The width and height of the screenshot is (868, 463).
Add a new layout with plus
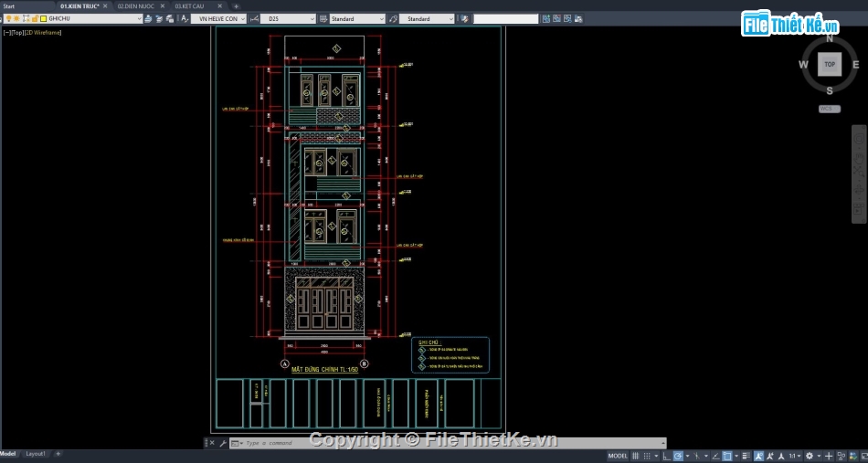[58, 454]
